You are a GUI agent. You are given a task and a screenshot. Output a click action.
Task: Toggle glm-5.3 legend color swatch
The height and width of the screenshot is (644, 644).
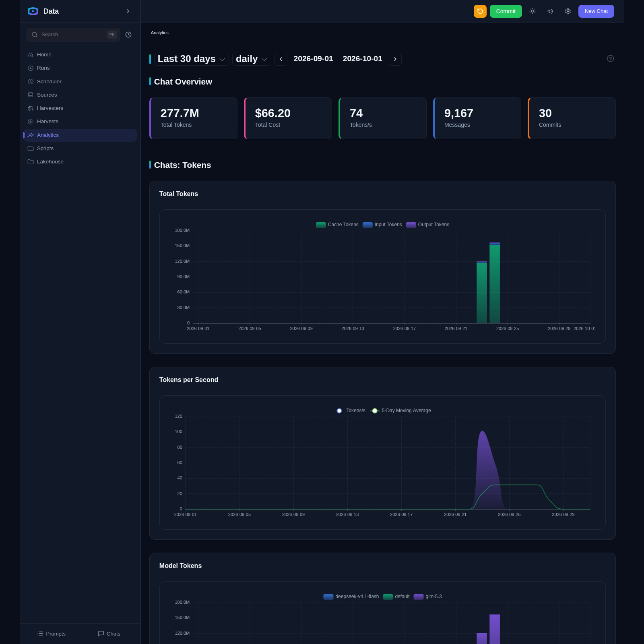click(x=419, y=597)
